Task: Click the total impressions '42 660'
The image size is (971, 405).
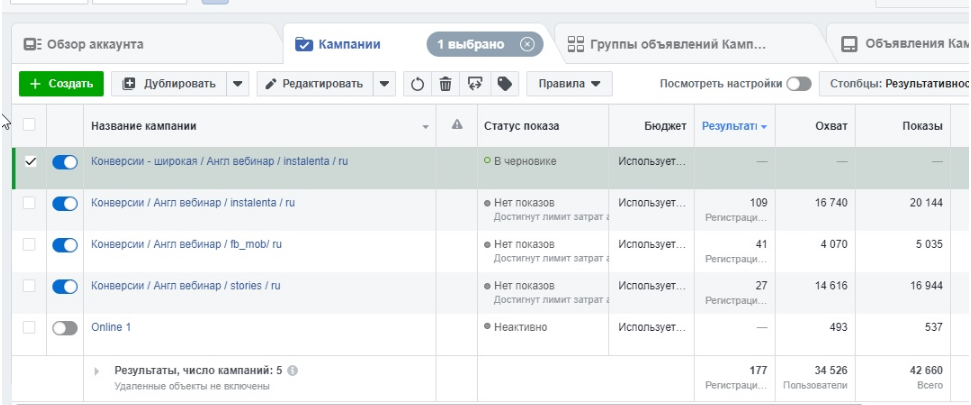Action: pos(926,370)
